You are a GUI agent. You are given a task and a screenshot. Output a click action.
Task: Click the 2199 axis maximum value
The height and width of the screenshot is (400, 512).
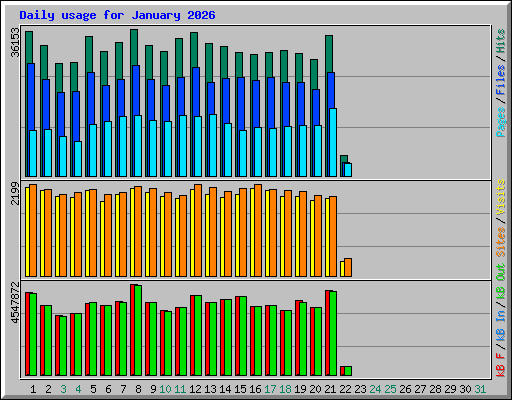15,193
